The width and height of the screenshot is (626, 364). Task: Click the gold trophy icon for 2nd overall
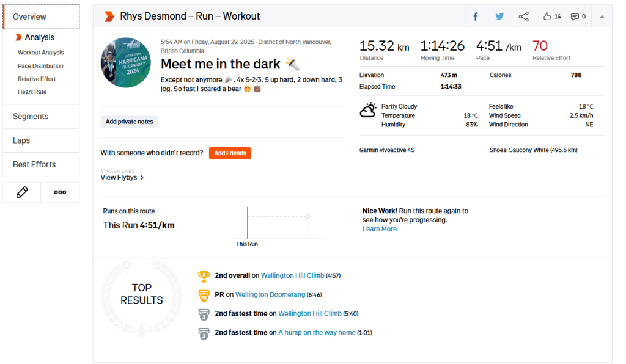(204, 276)
